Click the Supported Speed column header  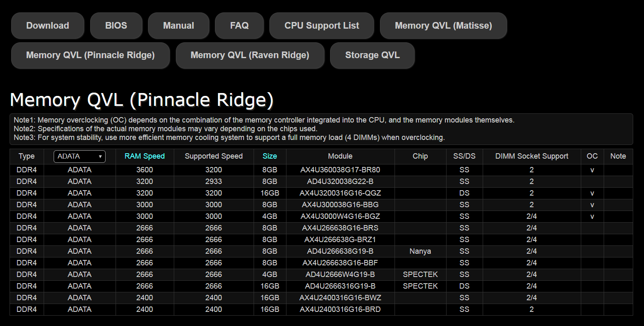[x=214, y=156]
